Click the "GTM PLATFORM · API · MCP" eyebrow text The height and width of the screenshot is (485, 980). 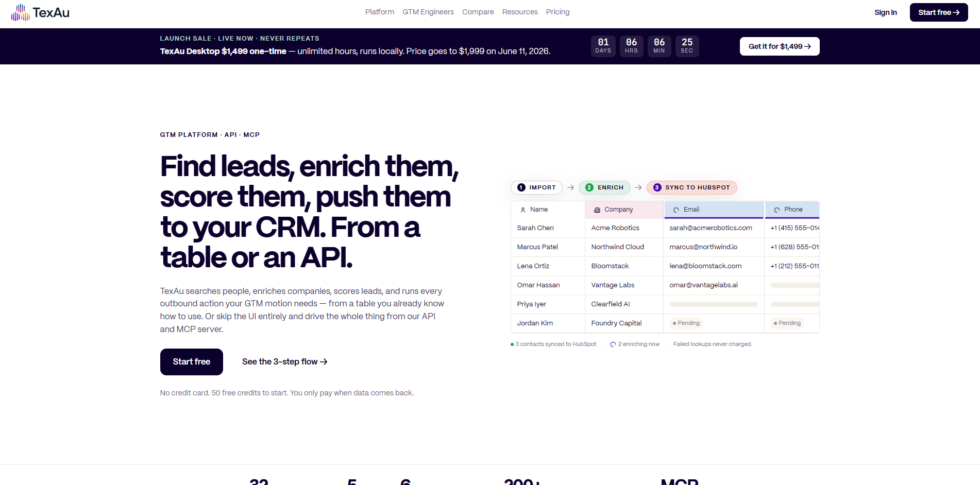point(210,135)
